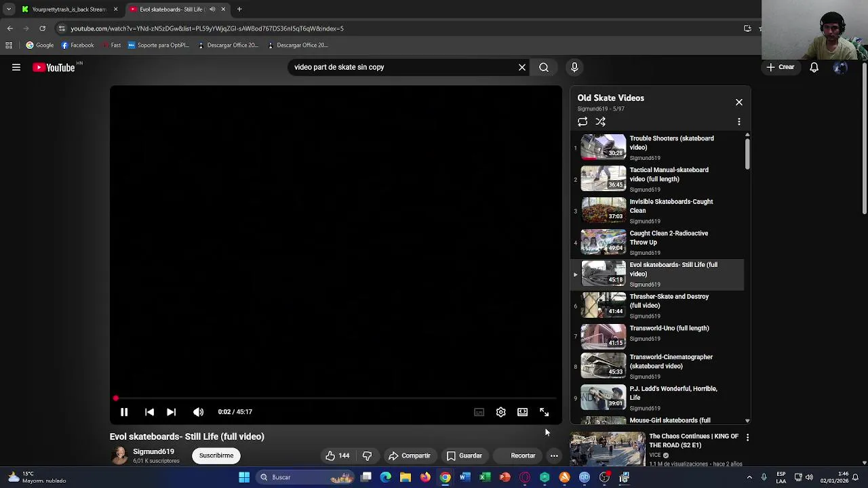Open account avatar menu

click(840, 67)
